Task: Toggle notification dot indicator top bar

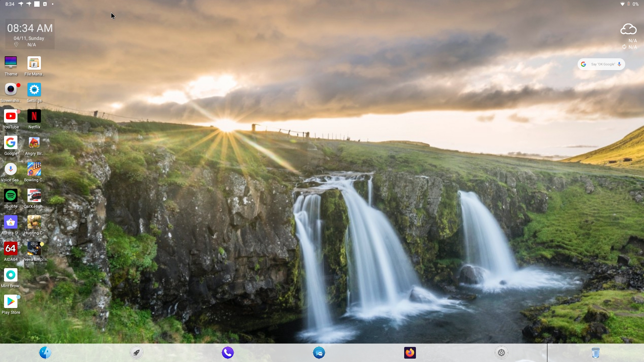Action: pos(53,4)
